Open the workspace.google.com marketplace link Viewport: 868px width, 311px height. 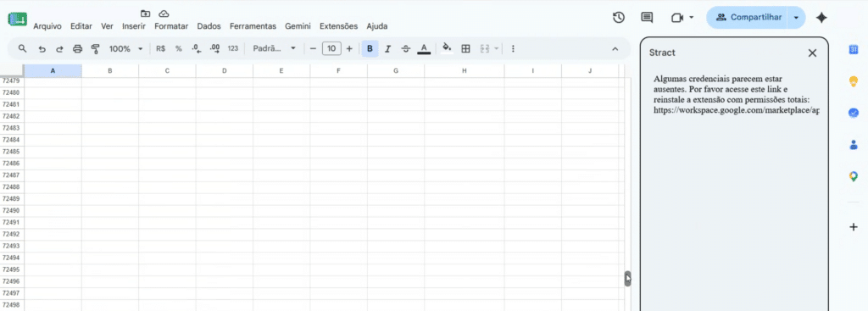[737, 111]
